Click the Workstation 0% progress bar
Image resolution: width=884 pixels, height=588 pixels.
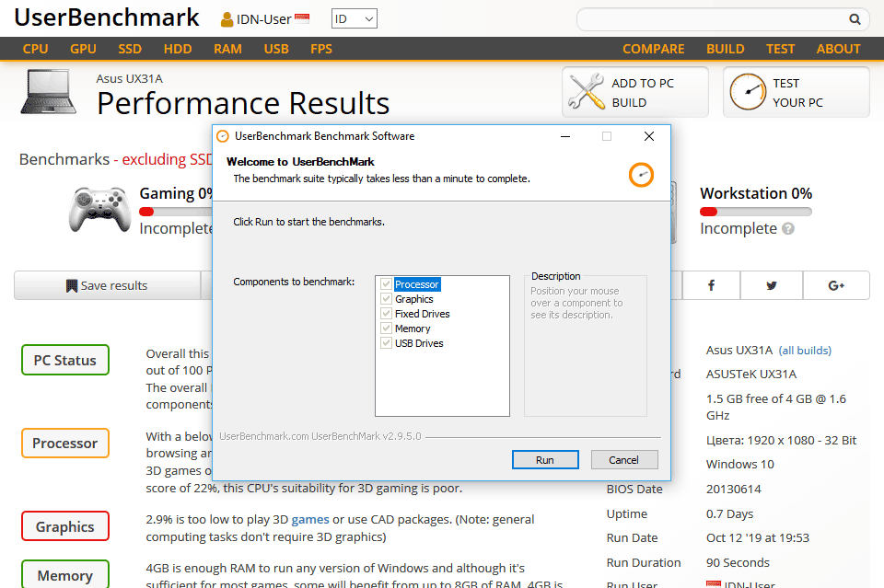point(755,212)
